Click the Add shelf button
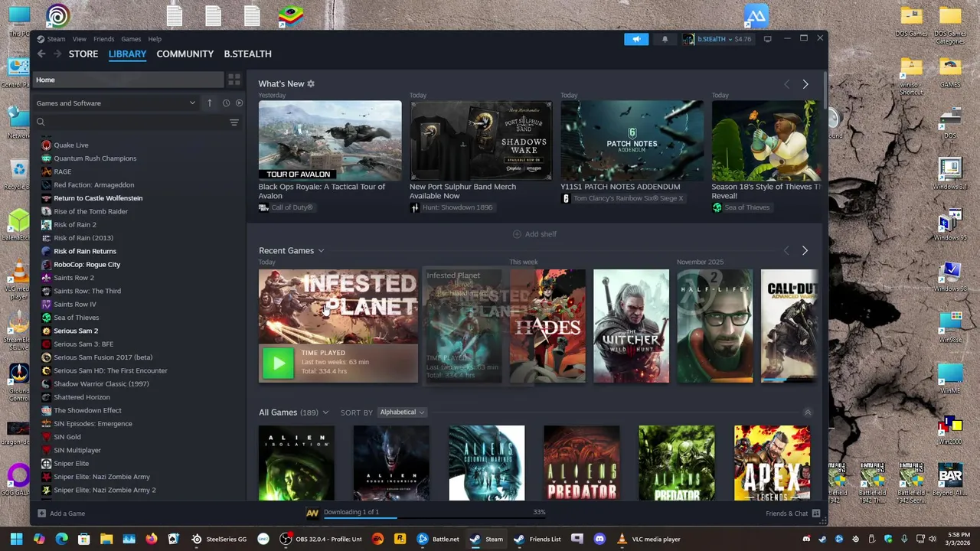 pyautogui.click(x=534, y=234)
